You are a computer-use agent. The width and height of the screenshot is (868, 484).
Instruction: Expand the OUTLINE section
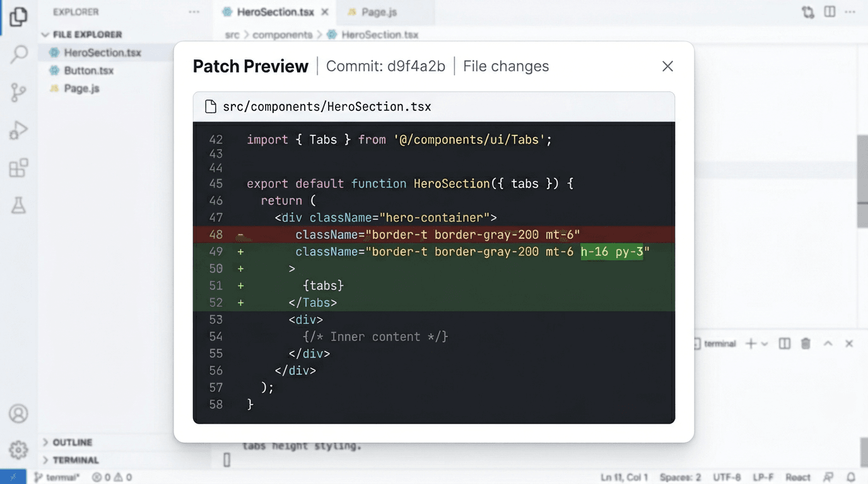(67, 442)
